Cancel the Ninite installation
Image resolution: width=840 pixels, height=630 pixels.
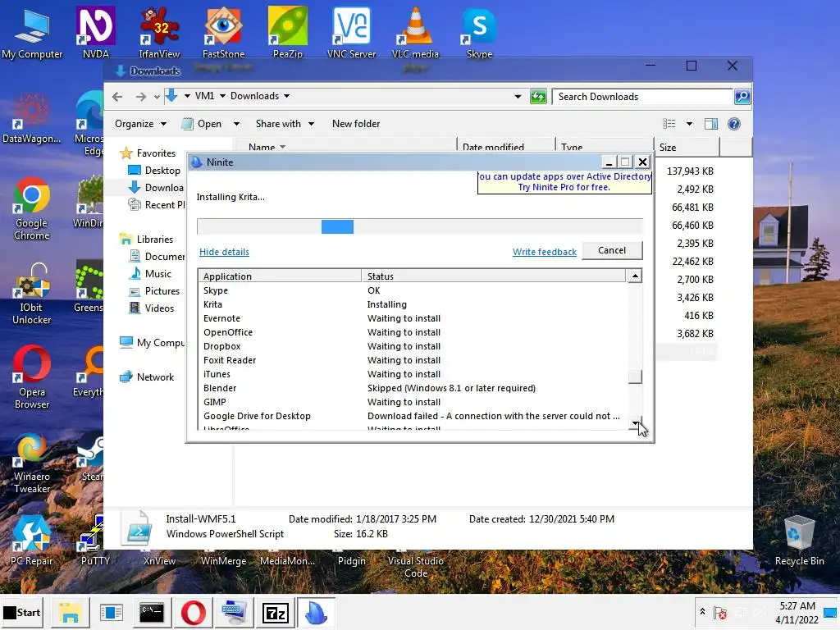point(612,250)
